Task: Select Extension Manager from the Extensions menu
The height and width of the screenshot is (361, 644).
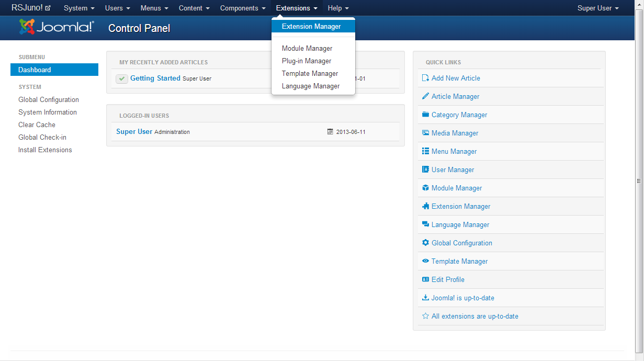Action: point(313,26)
